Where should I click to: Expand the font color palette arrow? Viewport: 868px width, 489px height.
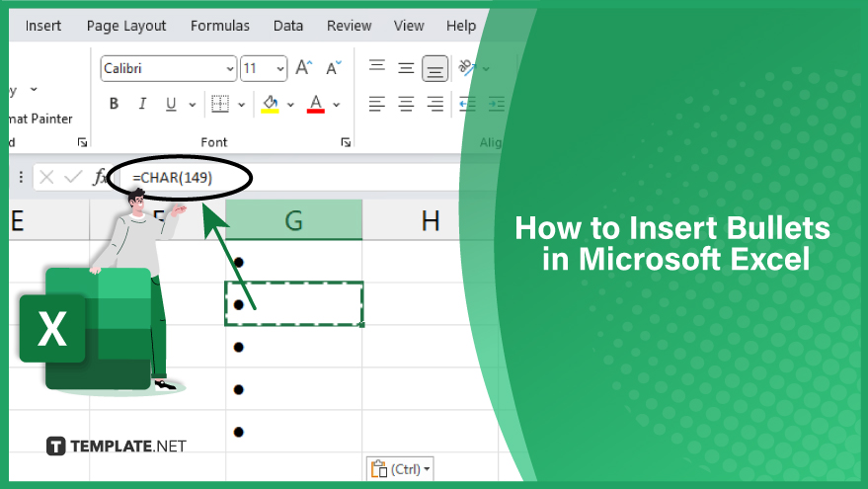[336, 104]
